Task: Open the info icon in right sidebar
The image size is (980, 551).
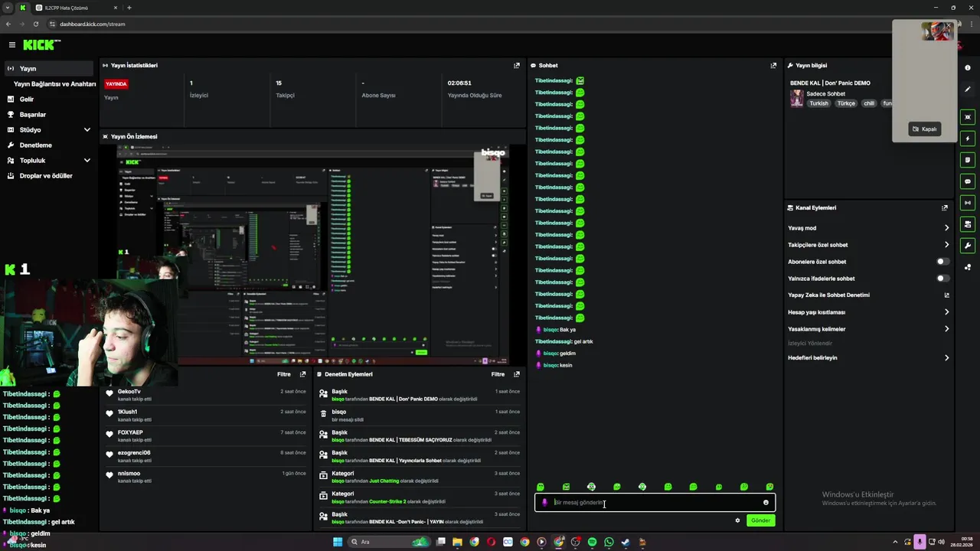Action: click(968, 68)
